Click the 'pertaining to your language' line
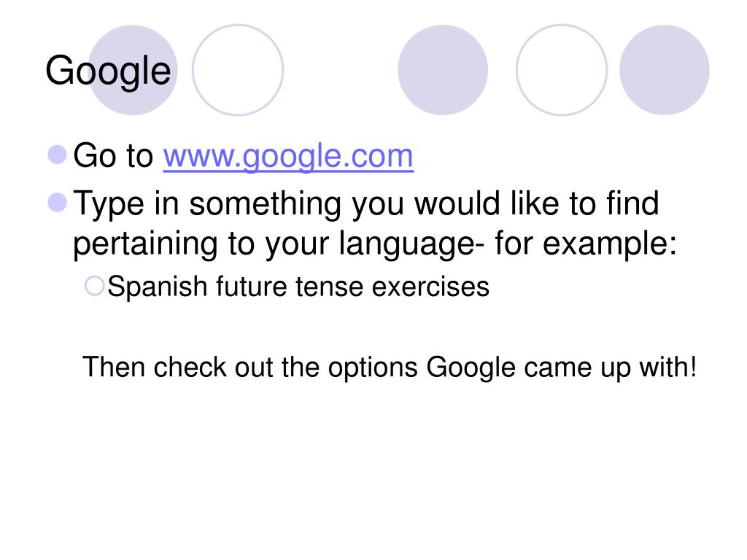The image size is (747, 560). (375, 244)
